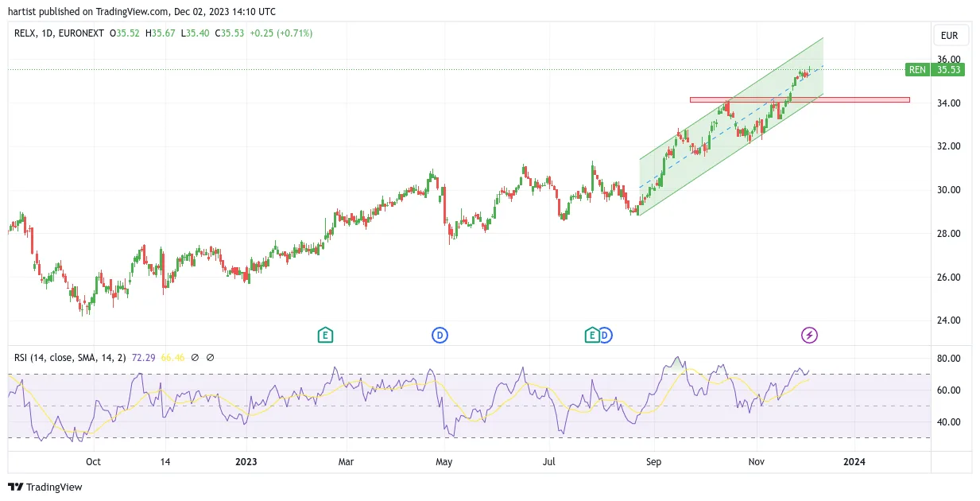Image resolution: width=980 pixels, height=501 pixels.
Task: Click the first green E earnings marker
Action: 324,336
